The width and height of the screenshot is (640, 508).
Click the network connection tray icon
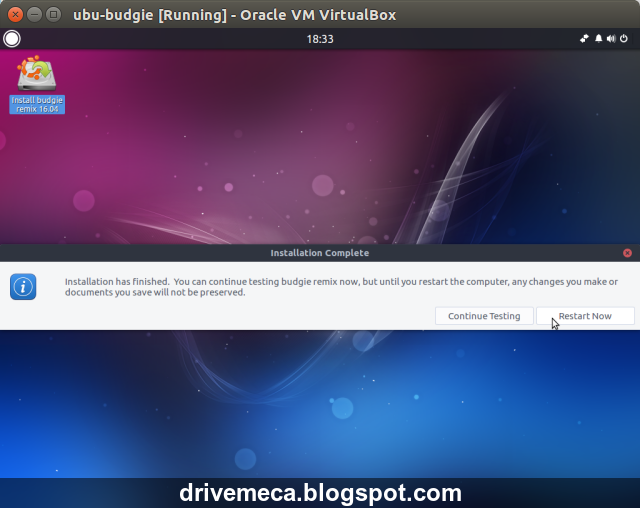pyautogui.click(x=584, y=39)
